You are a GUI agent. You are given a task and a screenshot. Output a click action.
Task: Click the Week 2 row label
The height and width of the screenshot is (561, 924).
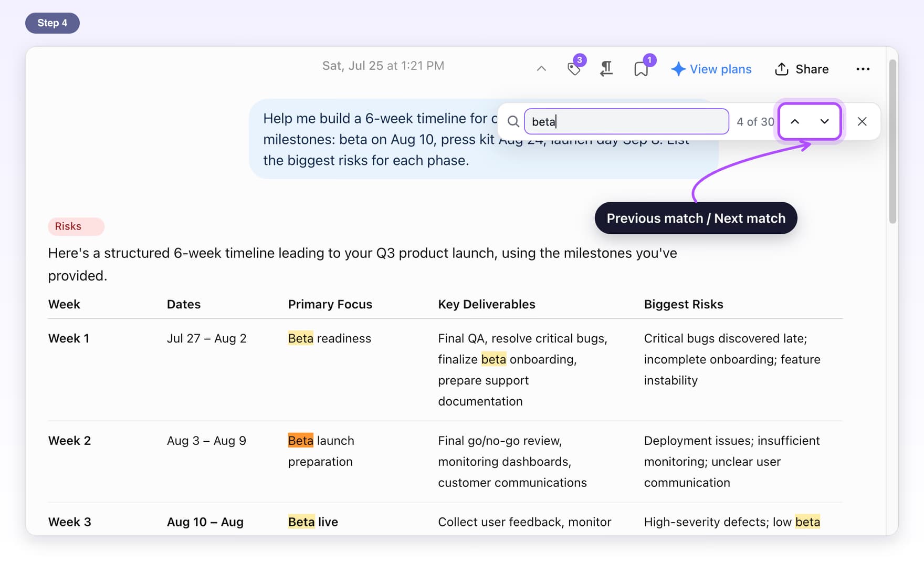[x=69, y=441]
